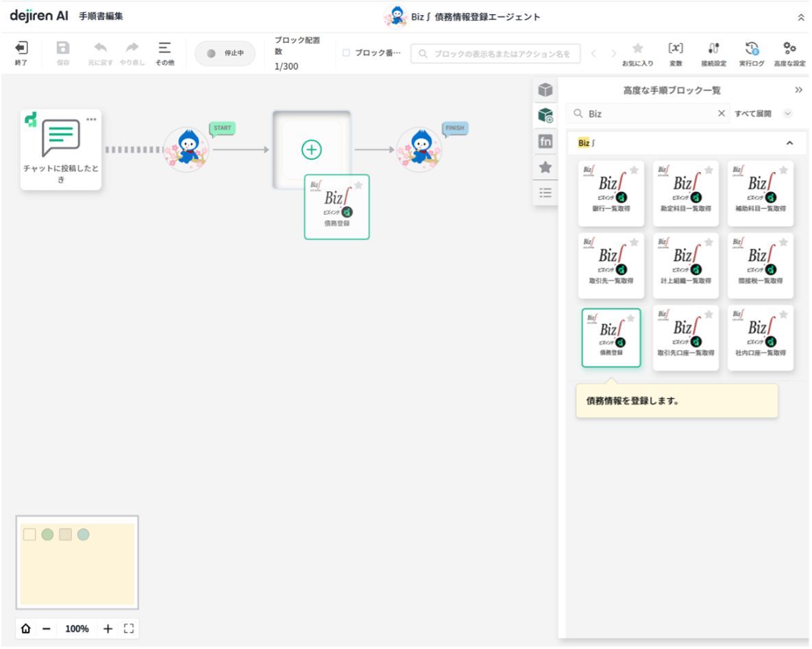812x649 pixels.
Task: Click the 100% zoom level value
Action: 77,628
